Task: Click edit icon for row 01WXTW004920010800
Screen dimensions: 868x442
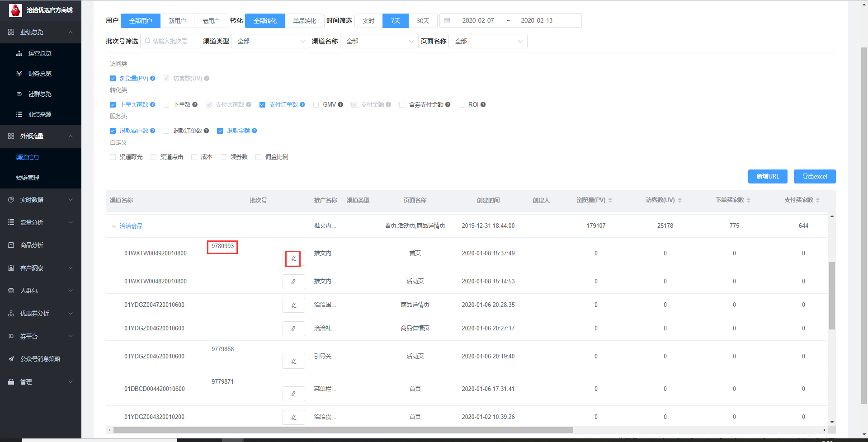Action: (x=293, y=259)
